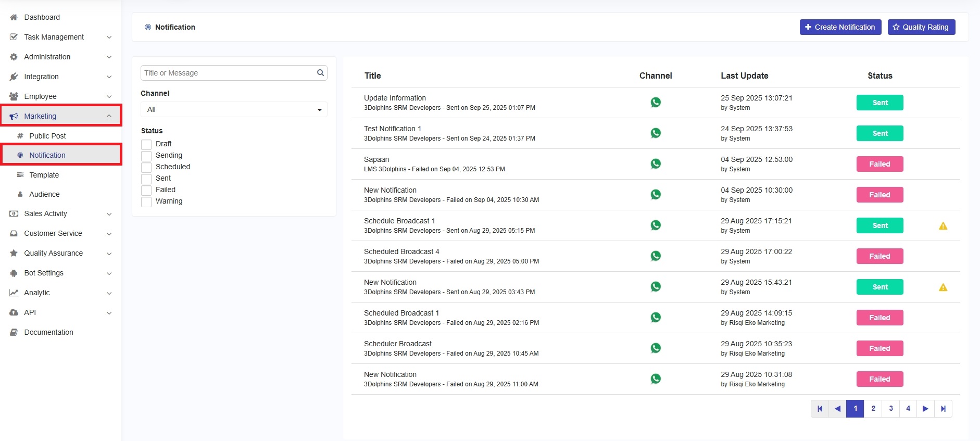This screenshot has width=980, height=441.
Task: Click the Documentation book icon
Action: point(14,332)
